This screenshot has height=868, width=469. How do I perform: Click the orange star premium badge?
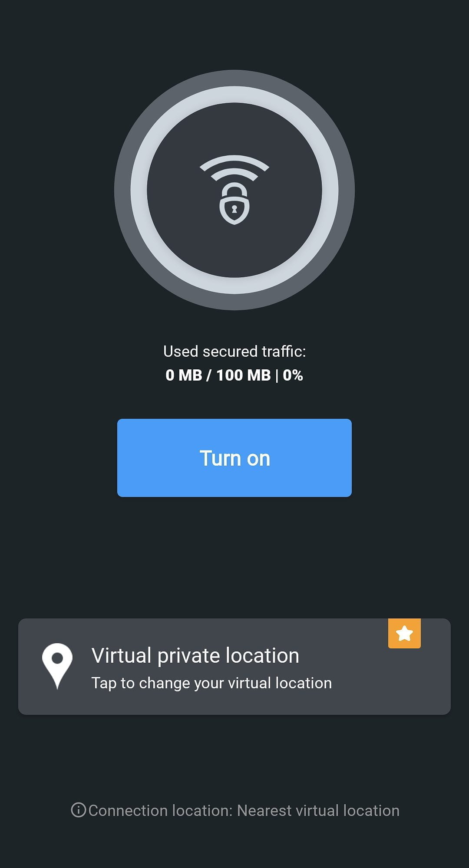tap(404, 633)
